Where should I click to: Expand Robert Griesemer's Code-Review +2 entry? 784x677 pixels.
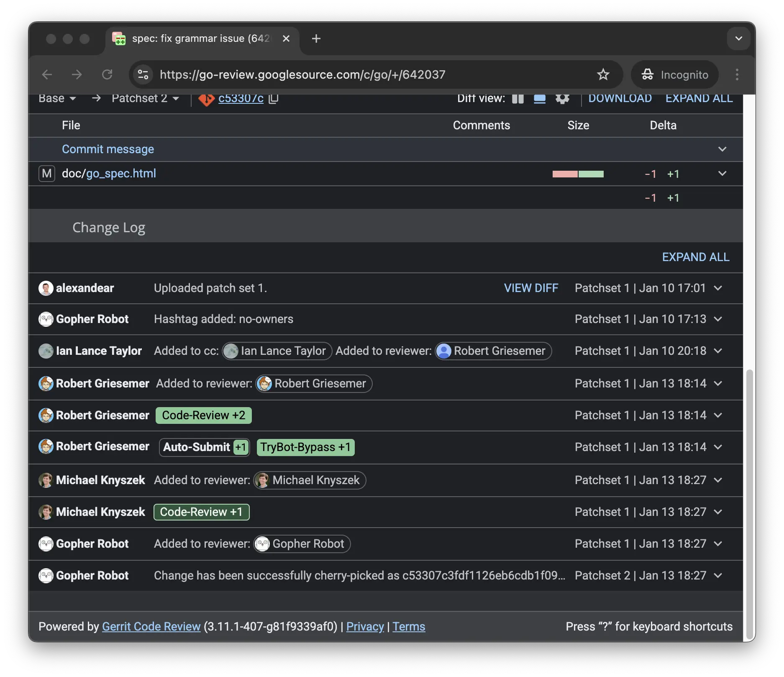point(718,415)
